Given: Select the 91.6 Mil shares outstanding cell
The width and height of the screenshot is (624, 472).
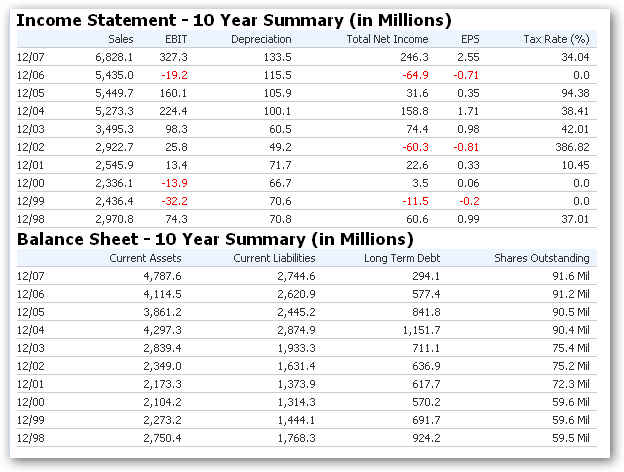Looking at the screenshot, I should (x=569, y=275).
